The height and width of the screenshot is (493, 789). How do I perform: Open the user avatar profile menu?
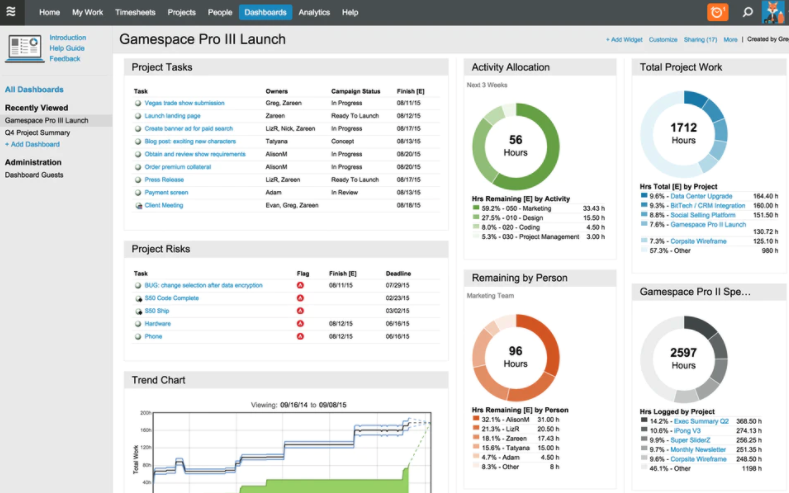(774, 12)
